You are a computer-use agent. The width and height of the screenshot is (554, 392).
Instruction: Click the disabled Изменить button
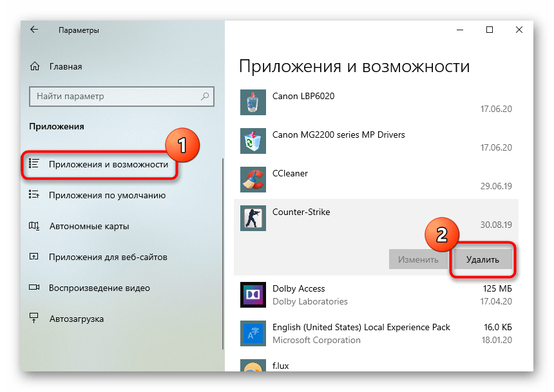tap(417, 259)
